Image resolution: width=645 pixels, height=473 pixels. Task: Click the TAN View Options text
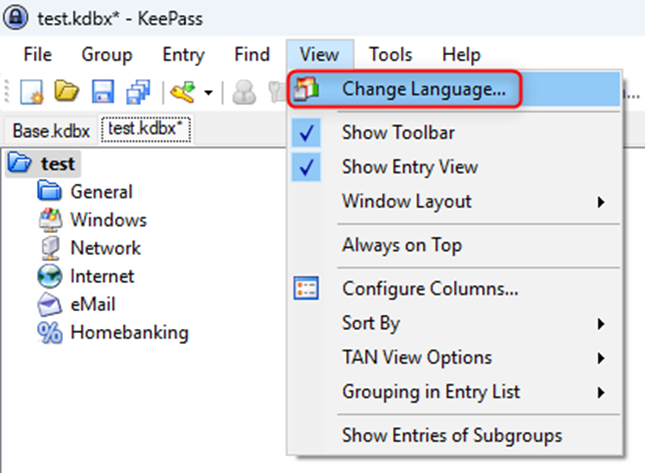417,357
